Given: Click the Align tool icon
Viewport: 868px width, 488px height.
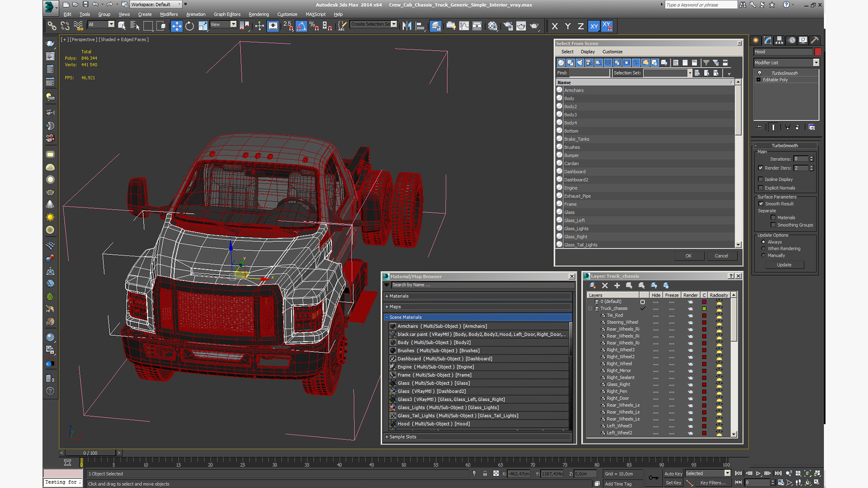Looking at the screenshot, I should click(x=420, y=26).
